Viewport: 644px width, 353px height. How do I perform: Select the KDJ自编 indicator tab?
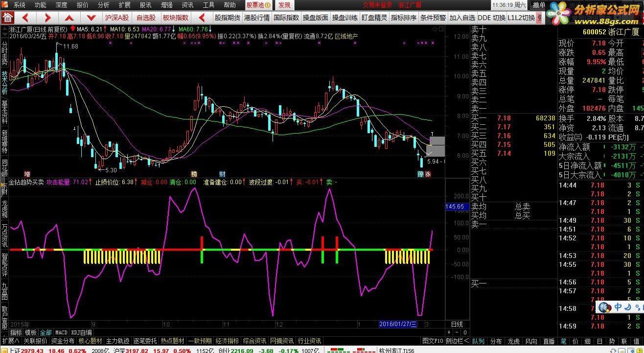[82, 332]
